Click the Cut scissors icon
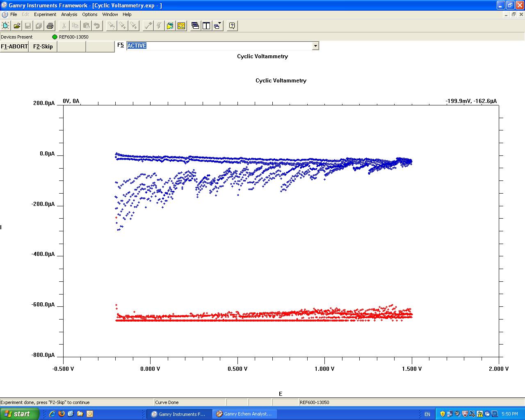Image resolution: width=525 pixels, height=420 pixels. [x=64, y=26]
